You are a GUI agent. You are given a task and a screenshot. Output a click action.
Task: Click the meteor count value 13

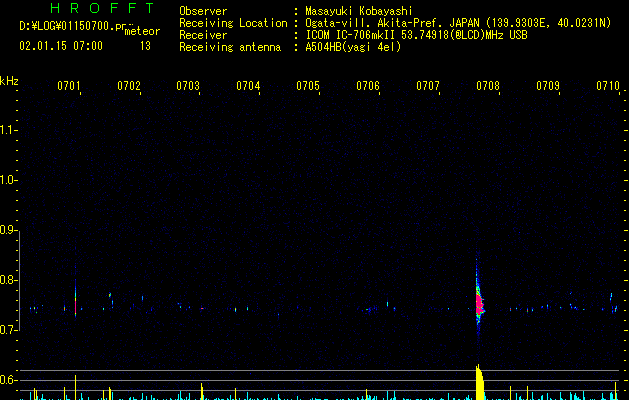(145, 46)
